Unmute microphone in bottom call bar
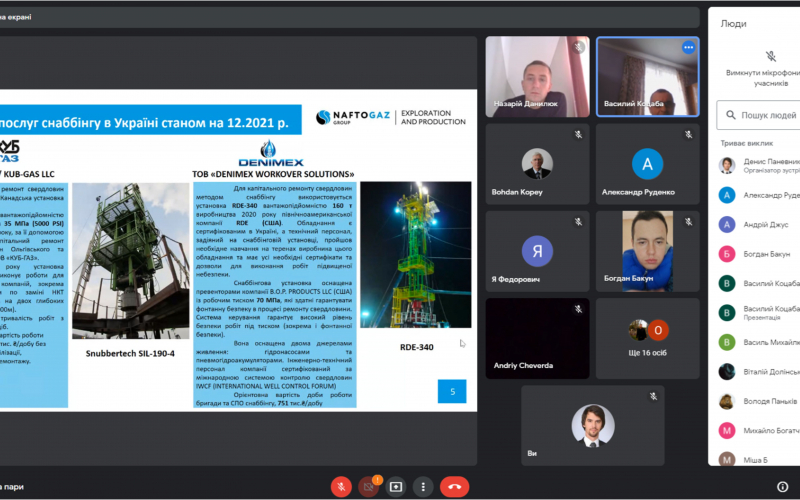This screenshot has height=500, width=800. click(341, 487)
